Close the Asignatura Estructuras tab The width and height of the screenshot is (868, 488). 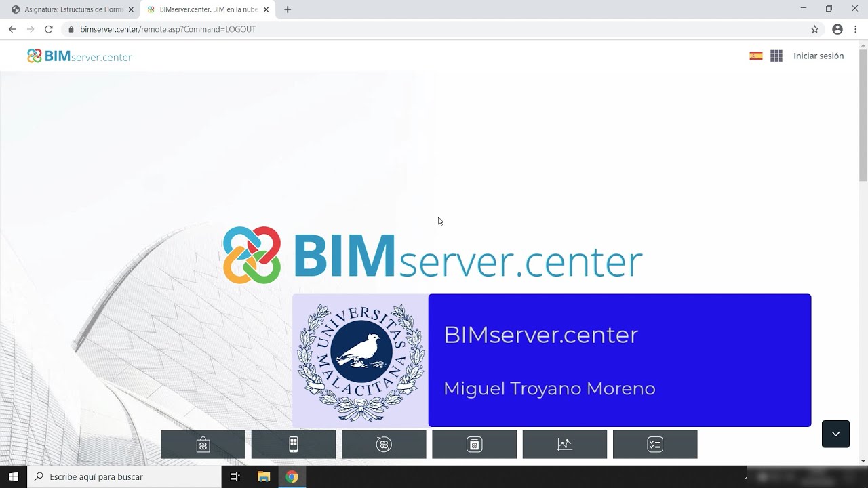coord(131,9)
